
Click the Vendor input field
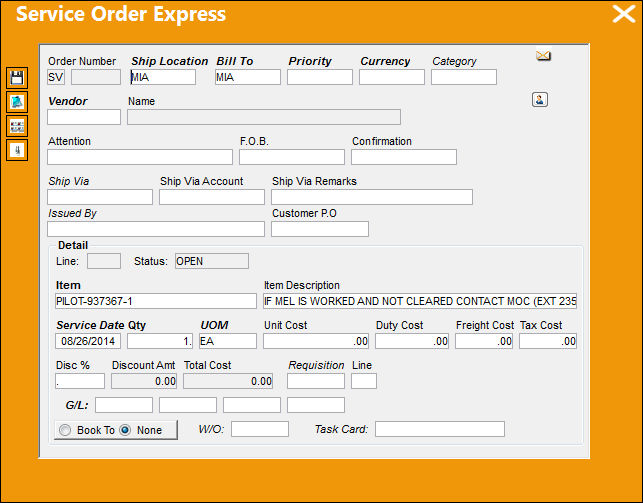pos(84,117)
